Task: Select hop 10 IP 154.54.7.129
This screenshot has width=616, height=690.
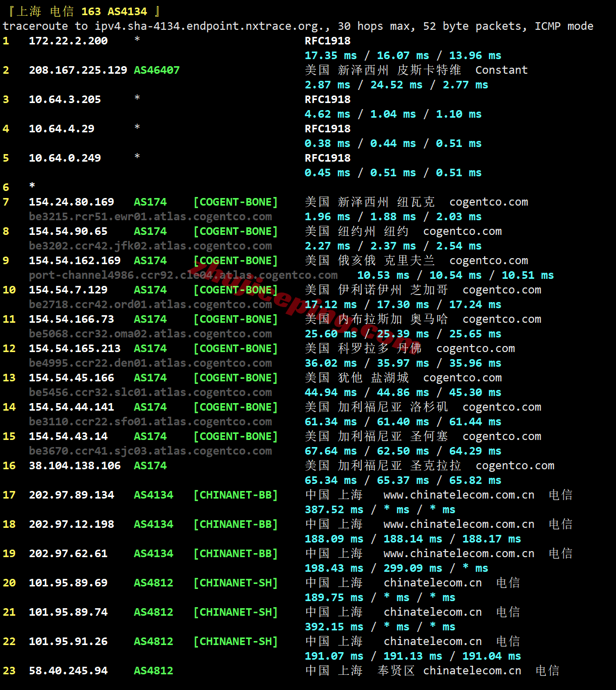Action: [68, 290]
